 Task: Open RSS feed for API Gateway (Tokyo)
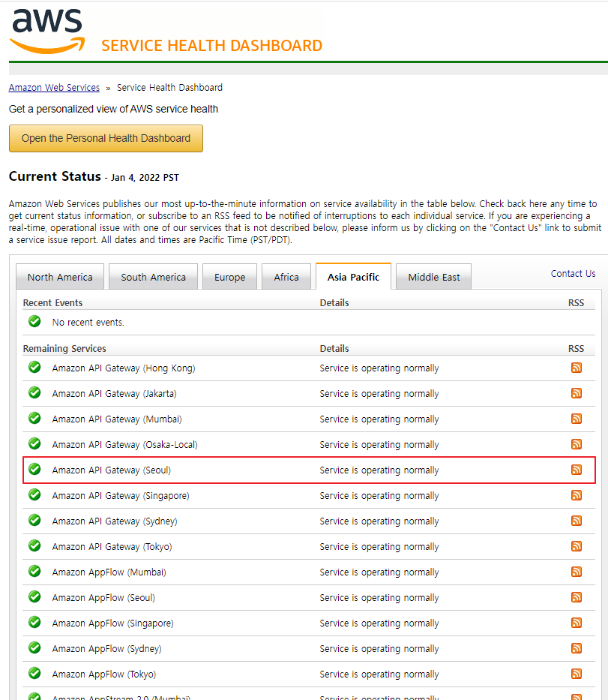point(577,546)
